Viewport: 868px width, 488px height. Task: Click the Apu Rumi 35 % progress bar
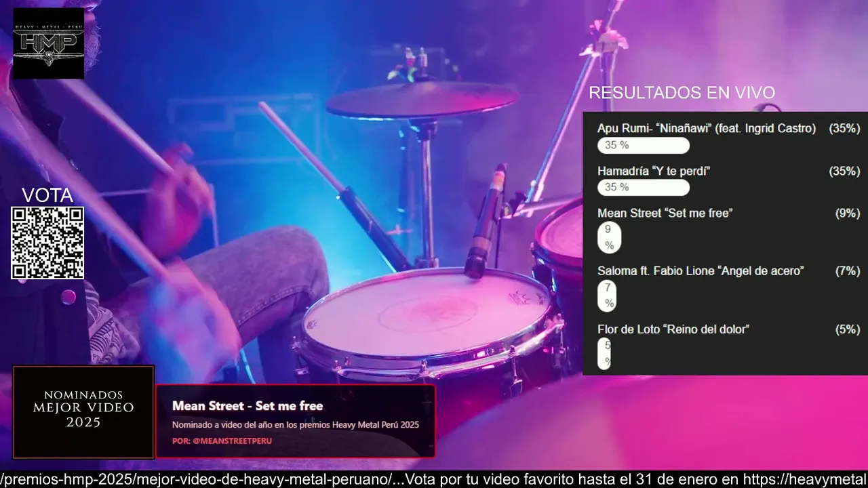[643, 145]
